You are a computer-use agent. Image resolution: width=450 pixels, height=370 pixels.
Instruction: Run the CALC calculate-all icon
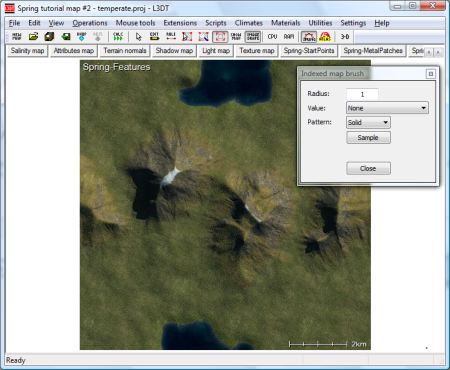pos(118,36)
